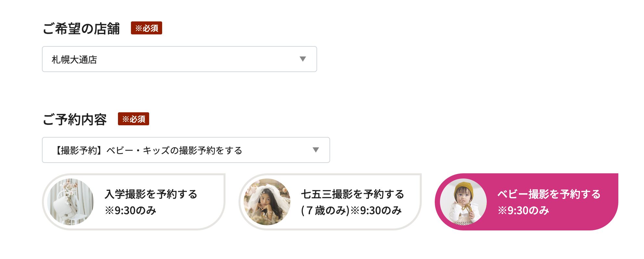Click the arrow on the reservation content selector

pyautogui.click(x=316, y=150)
